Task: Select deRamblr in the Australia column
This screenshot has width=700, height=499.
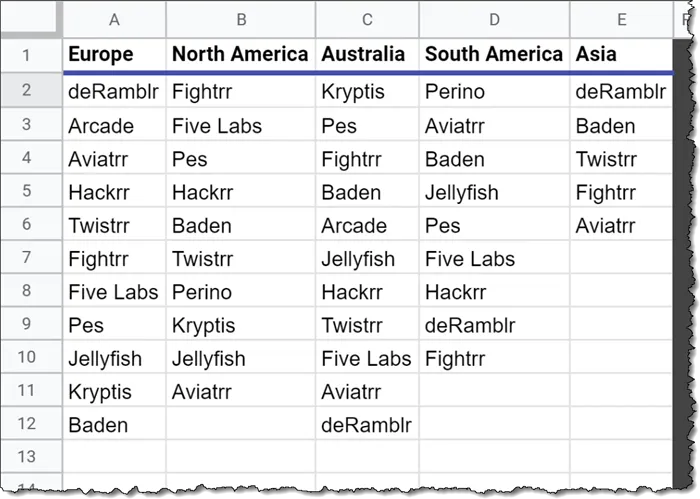Action: (366, 424)
